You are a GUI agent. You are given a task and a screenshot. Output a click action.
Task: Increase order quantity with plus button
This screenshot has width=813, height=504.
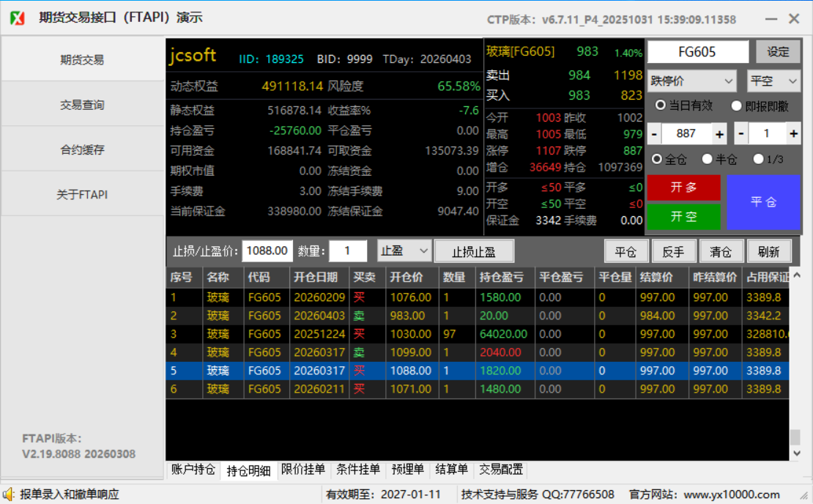[x=793, y=134]
